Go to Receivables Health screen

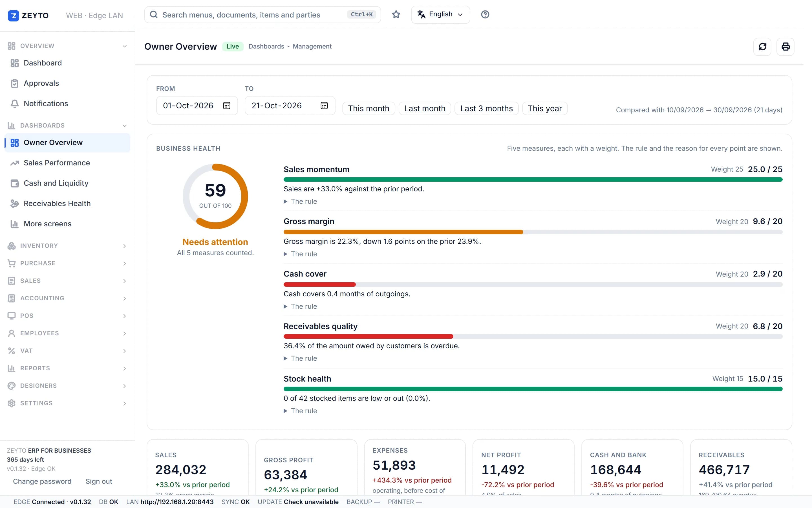(x=67, y=203)
